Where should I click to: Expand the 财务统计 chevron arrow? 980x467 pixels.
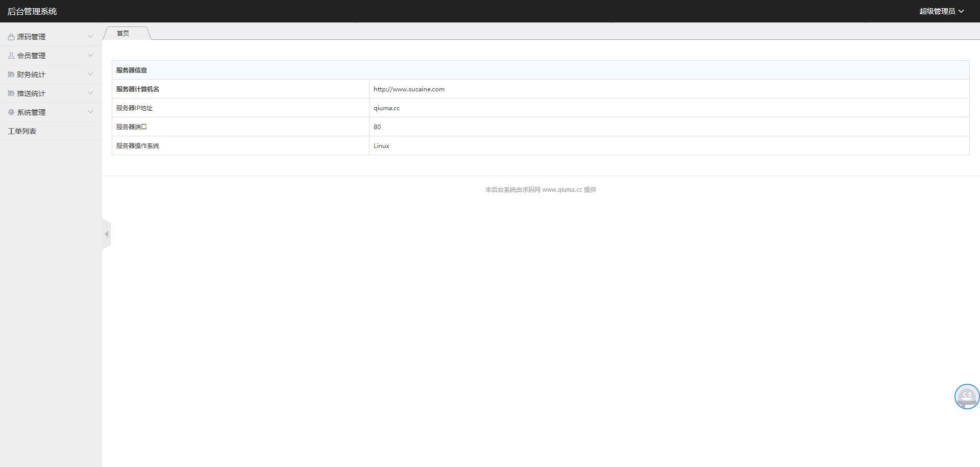pyautogui.click(x=90, y=74)
